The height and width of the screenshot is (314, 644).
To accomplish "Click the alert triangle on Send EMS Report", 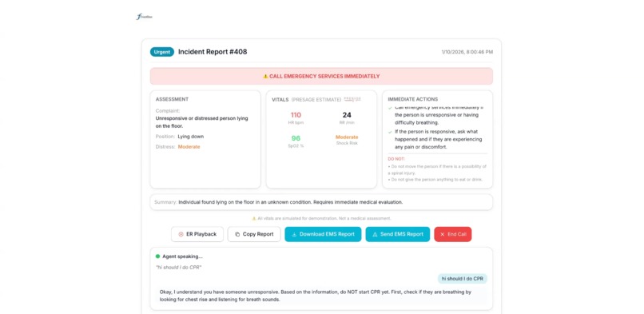I will coord(375,234).
